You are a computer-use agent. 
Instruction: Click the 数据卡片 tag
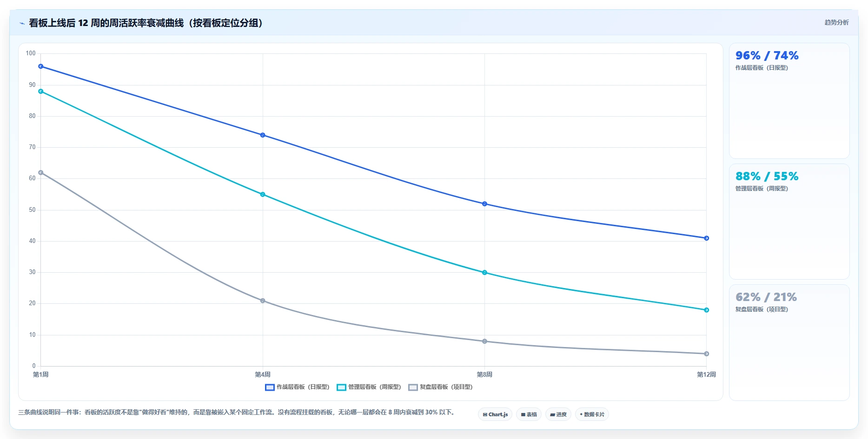coord(592,414)
